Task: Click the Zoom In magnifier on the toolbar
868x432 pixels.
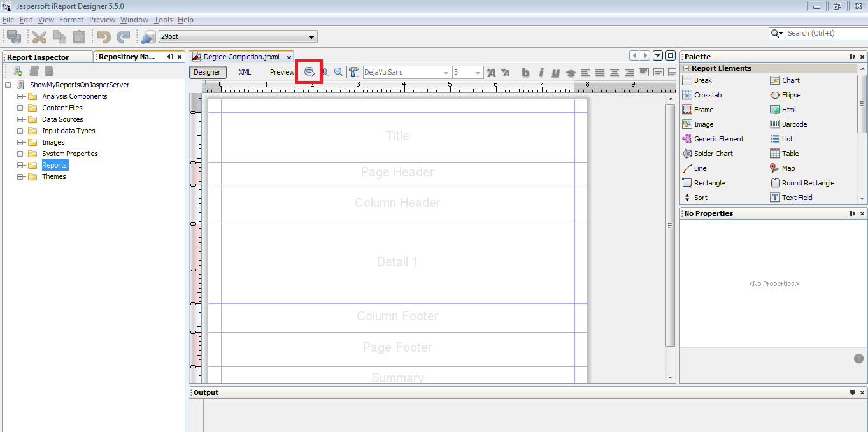Action: (x=325, y=72)
